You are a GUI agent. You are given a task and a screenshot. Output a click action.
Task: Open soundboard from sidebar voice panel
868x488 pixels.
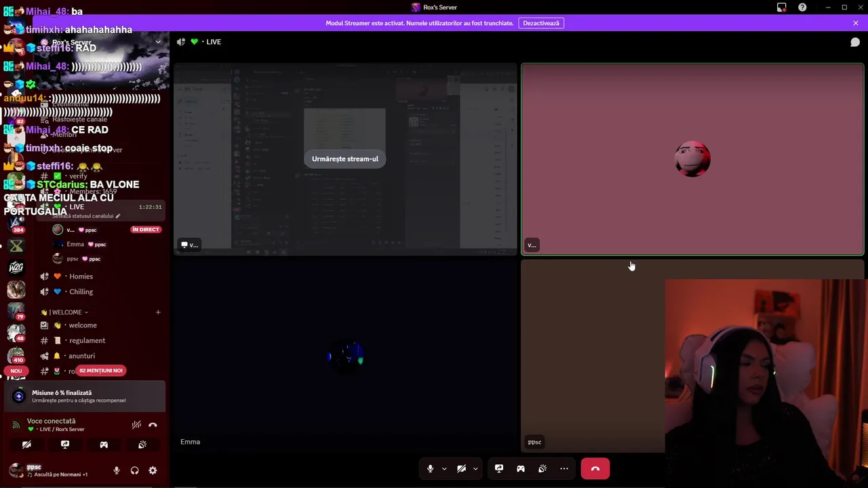pos(142,445)
